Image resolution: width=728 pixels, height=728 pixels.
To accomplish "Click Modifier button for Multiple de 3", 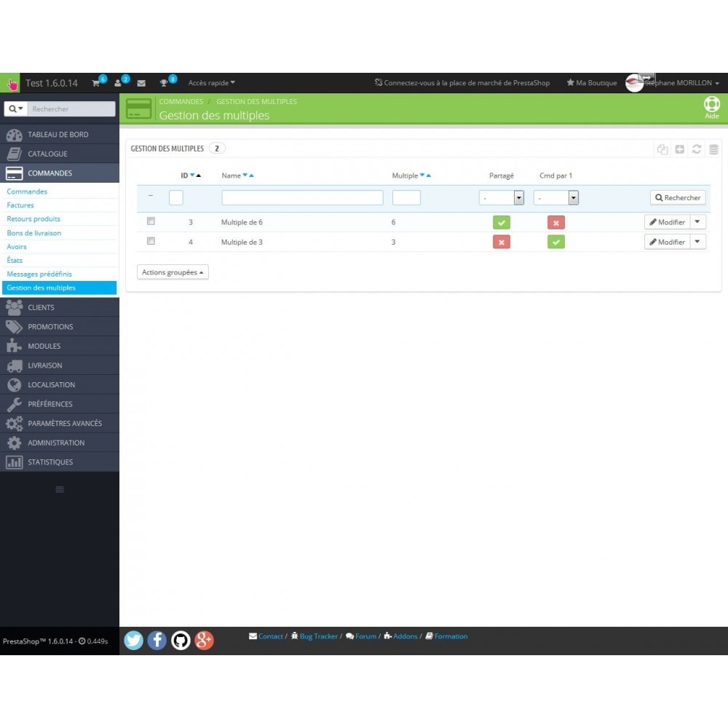I will [667, 242].
